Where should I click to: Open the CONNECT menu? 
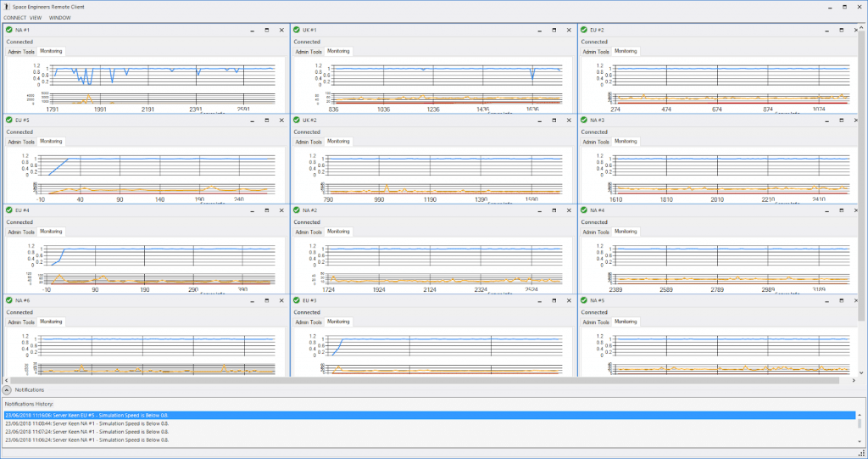tap(14, 18)
